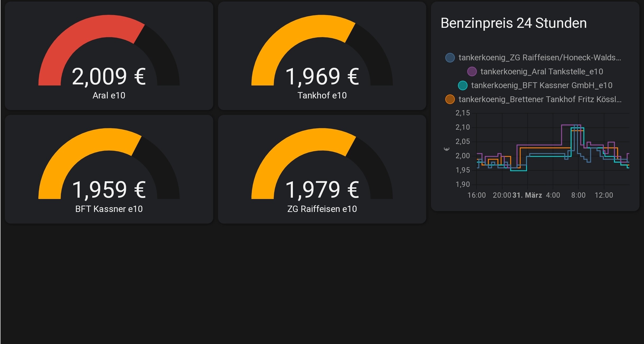Click the Benzinpreis 24 Stunden title
The image size is (644, 344).
(x=513, y=23)
